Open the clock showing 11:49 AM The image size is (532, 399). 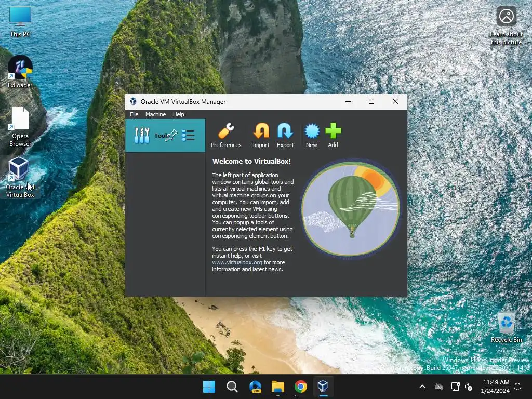click(495, 387)
